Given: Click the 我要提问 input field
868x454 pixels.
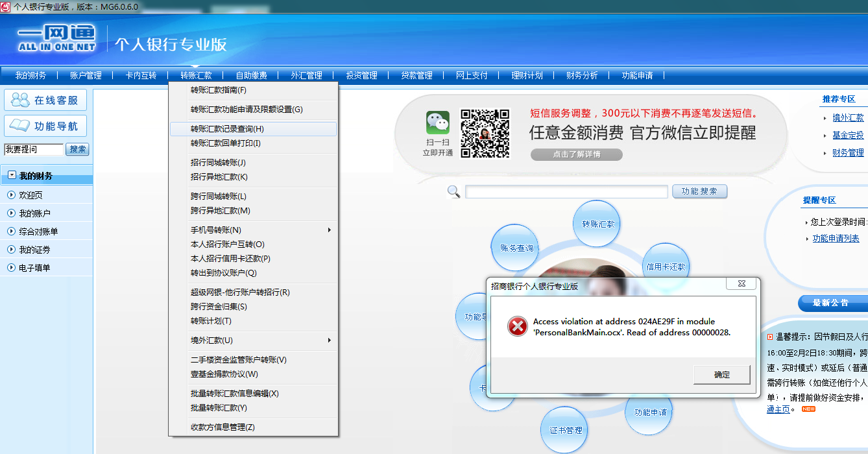Looking at the screenshot, I should pos(34,149).
